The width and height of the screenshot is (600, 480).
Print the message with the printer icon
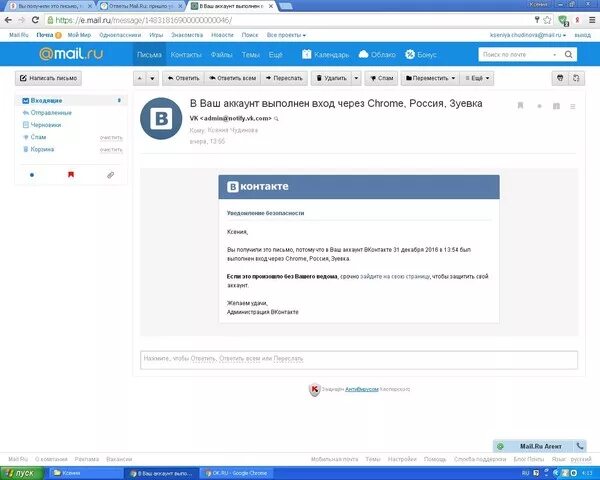pyautogui.click(x=560, y=78)
